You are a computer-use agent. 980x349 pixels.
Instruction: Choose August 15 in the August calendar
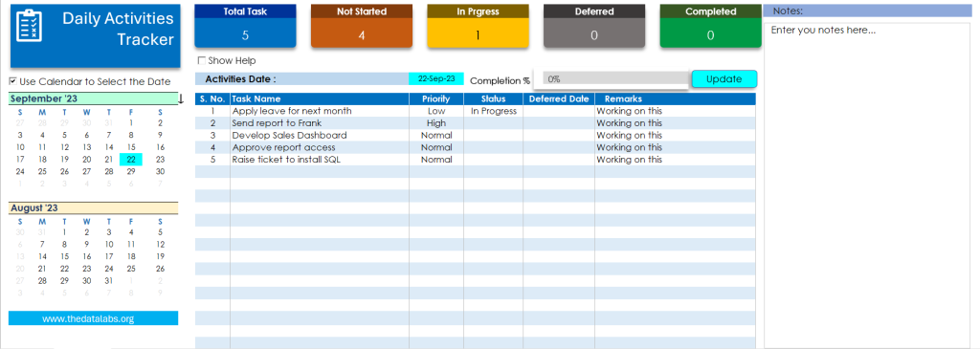coord(64,256)
